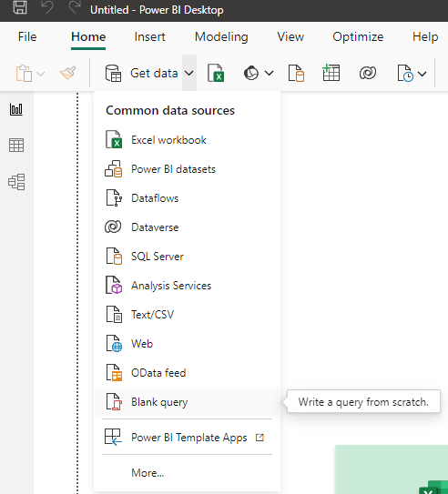Screen dimensions: 448x494
Task: Select Analysis Services data source
Action: click(187, 286)
